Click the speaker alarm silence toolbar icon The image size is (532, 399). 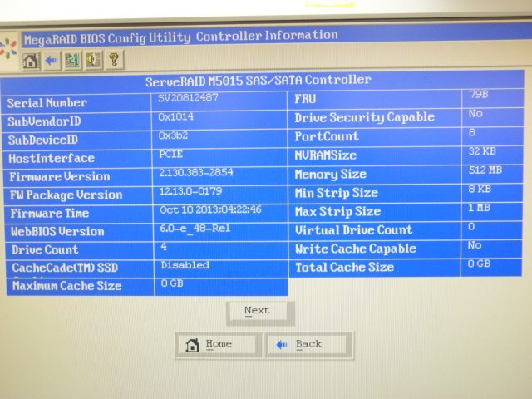(x=94, y=60)
